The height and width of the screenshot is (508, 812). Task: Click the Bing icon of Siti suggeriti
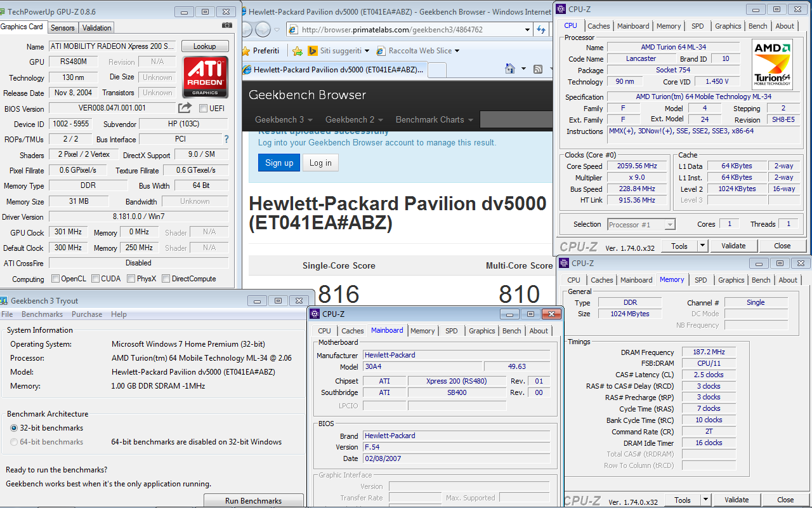312,51
